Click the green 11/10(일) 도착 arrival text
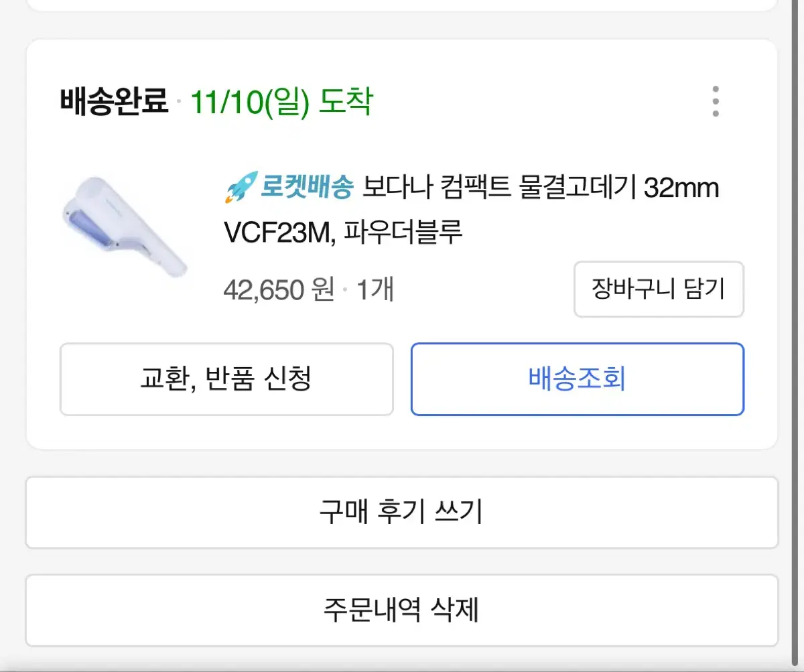This screenshot has height=672, width=804. click(x=282, y=103)
